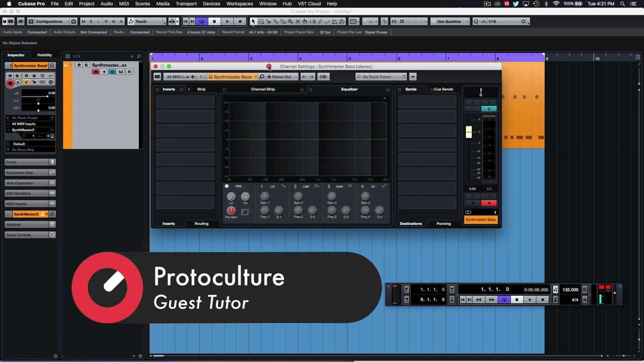This screenshot has width=644, height=362.
Task: Click the Go to Next Channel arrow
Action: tap(311, 77)
